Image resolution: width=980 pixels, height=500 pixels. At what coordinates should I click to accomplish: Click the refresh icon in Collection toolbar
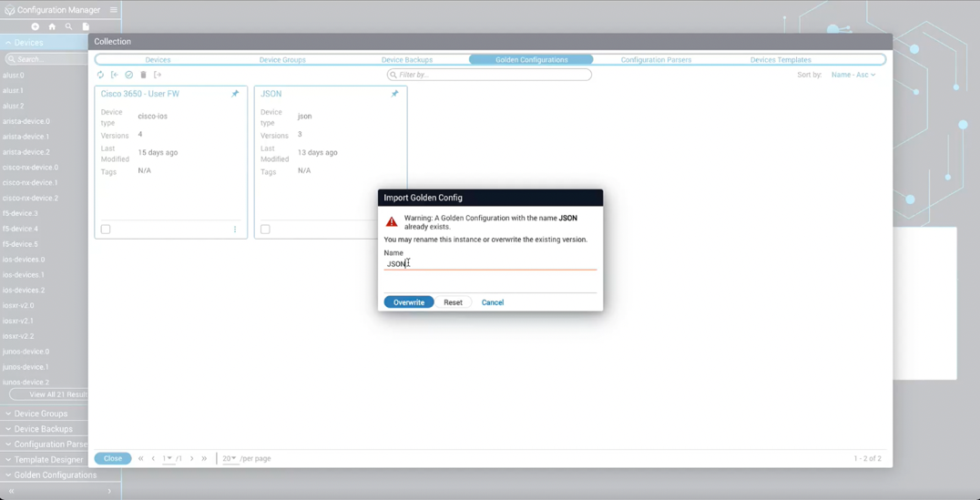(x=100, y=75)
